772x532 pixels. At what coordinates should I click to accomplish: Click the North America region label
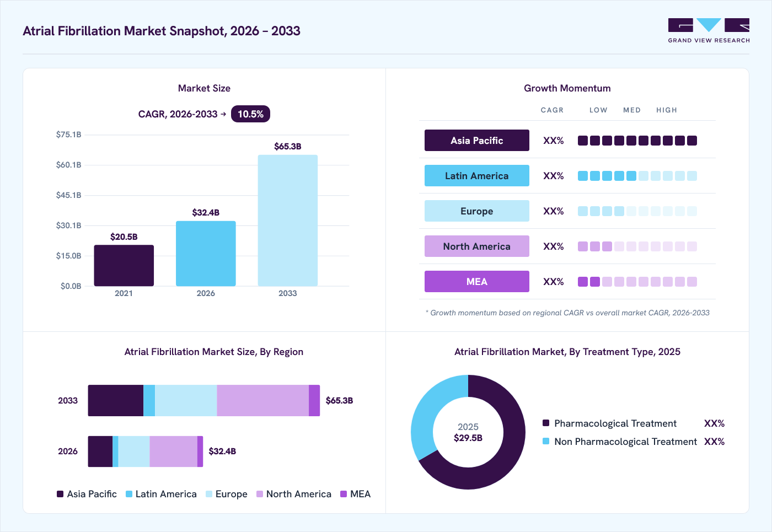[x=477, y=246]
